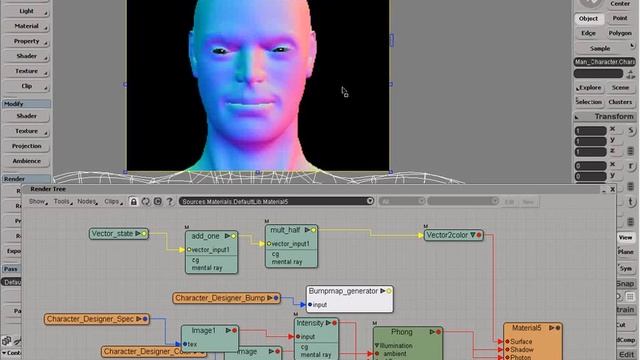The image size is (640, 360).
Task: Click Vector2color red output port
Action: click(479, 235)
